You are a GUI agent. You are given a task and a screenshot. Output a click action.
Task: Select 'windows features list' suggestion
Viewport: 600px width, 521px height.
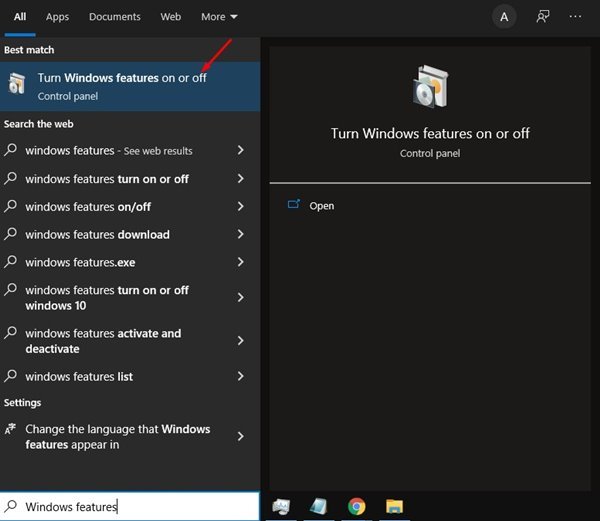(130, 376)
